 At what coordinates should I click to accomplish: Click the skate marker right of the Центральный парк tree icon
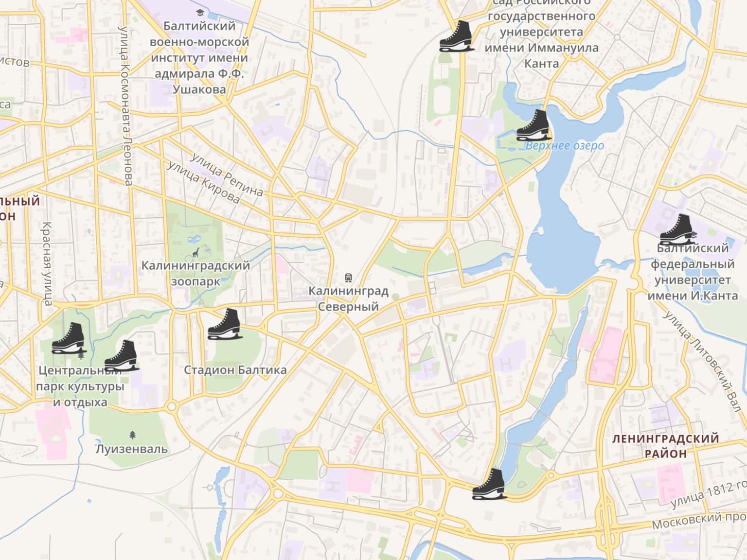pos(122,355)
